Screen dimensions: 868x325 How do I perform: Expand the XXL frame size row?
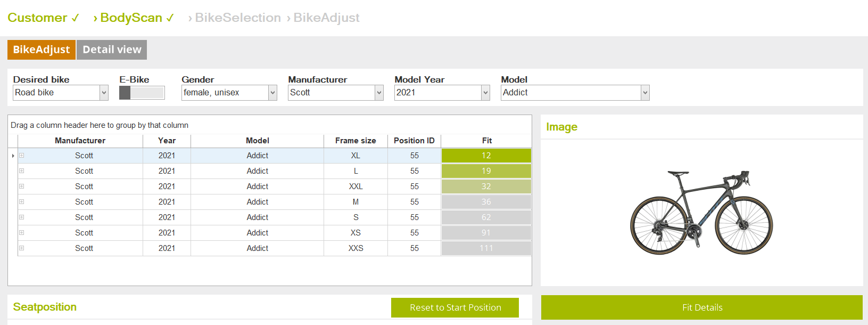22,186
